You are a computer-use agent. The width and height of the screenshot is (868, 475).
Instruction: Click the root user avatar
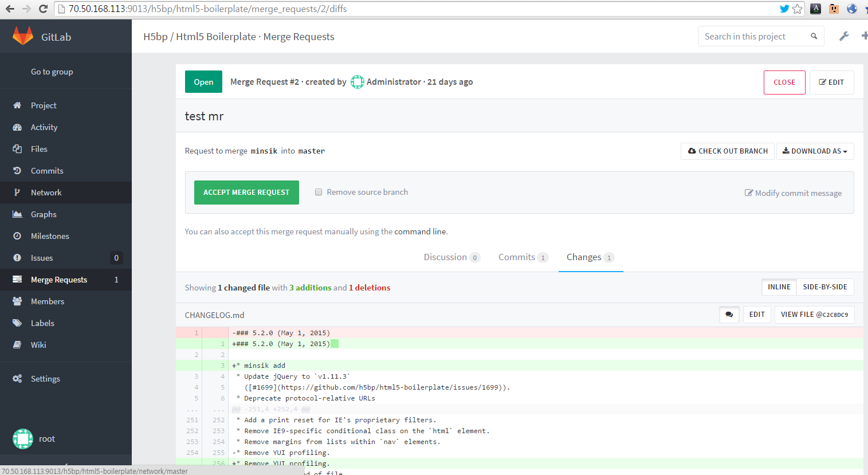(x=23, y=439)
